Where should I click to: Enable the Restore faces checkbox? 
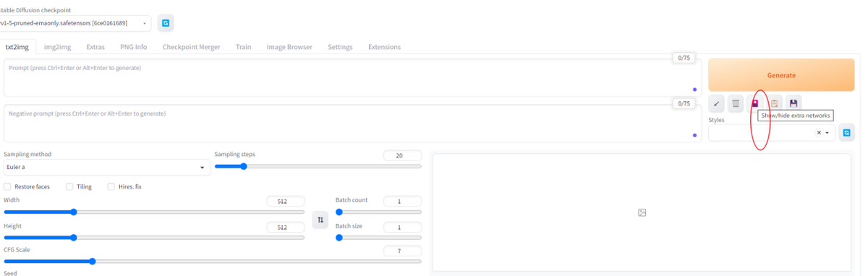coord(7,186)
